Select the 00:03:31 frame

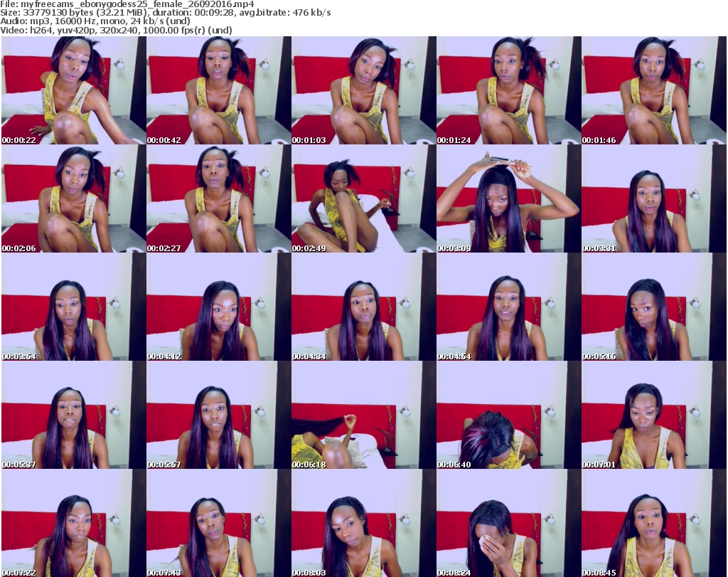(654, 198)
